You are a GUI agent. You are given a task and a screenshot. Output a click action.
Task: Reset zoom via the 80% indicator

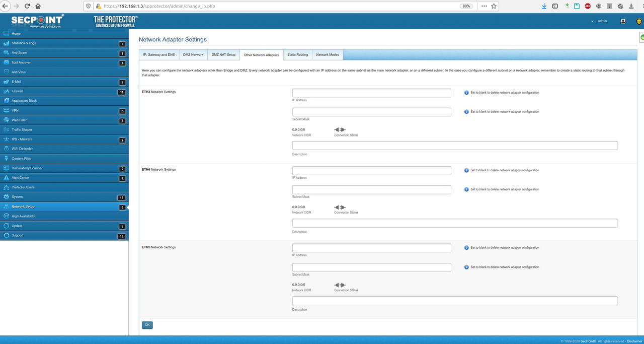coord(466,6)
